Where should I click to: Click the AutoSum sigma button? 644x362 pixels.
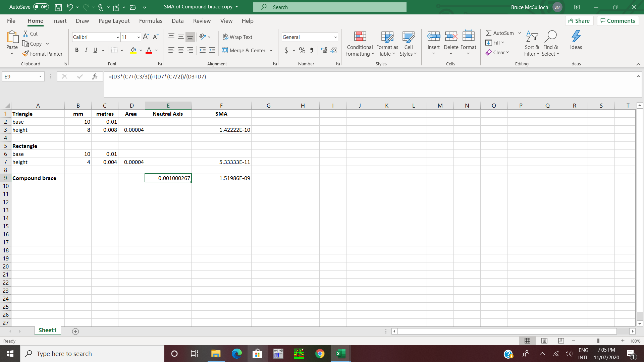pyautogui.click(x=500, y=33)
